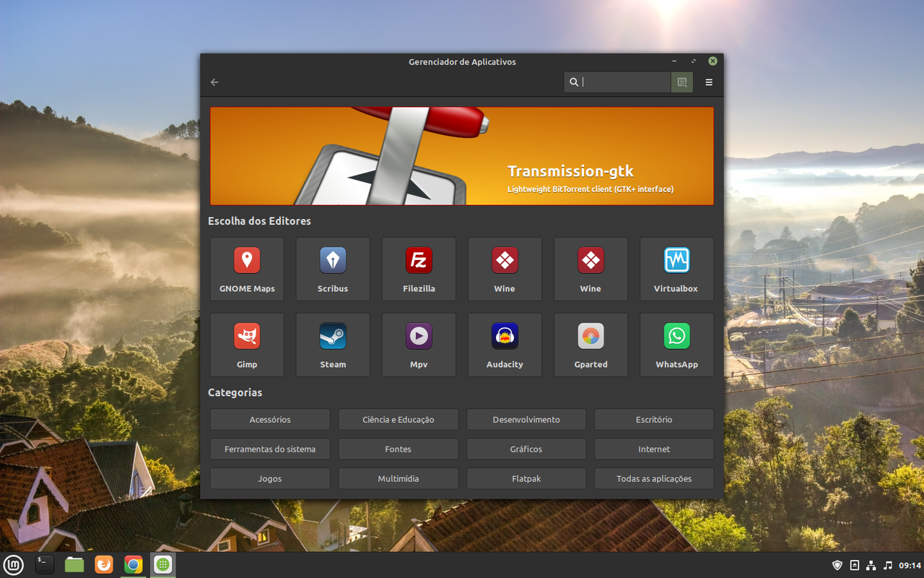
Task: Open the Internet category
Action: pos(654,449)
